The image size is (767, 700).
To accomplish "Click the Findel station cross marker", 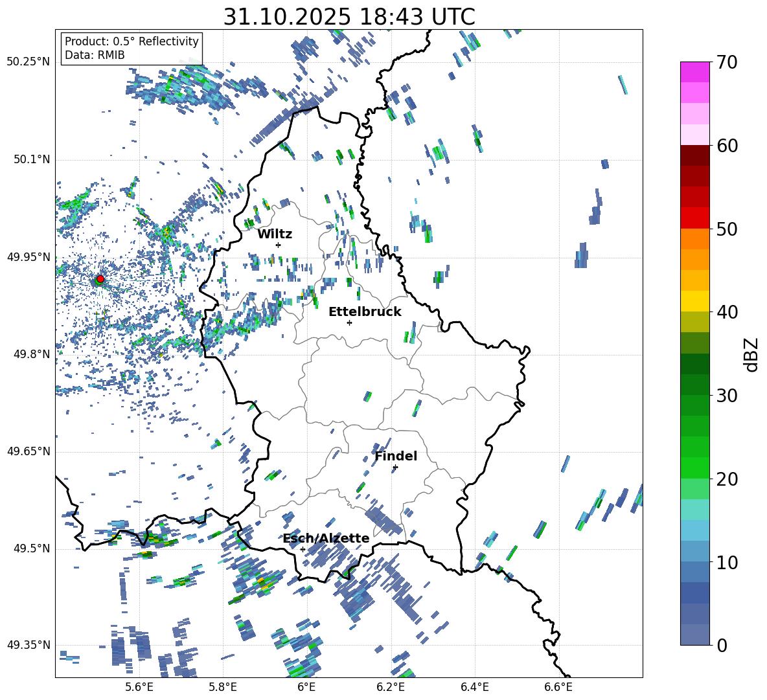I will [395, 468].
